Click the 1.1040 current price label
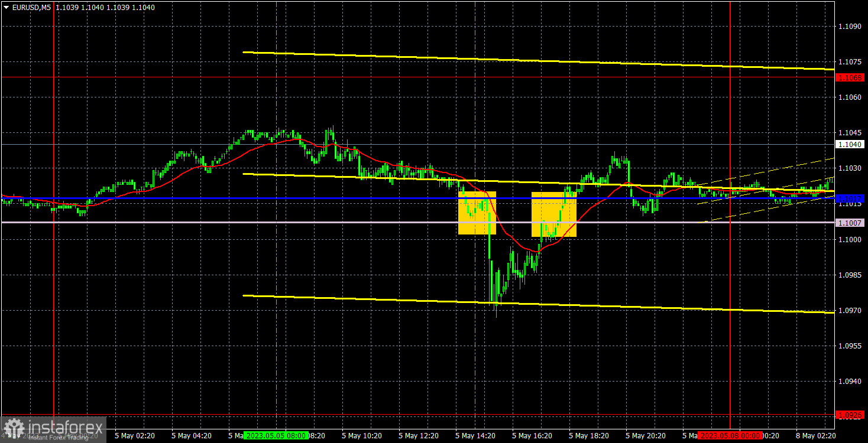The height and width of the screenshot is (443, 868). click(850, 144)
